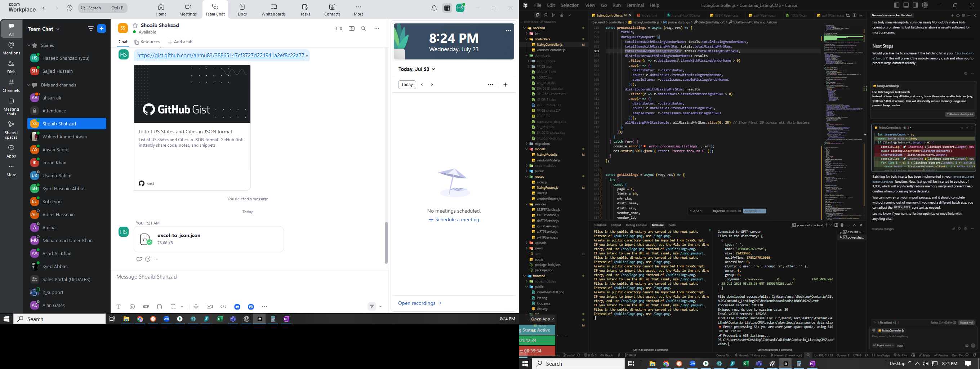980x369 pixels.
Task: Close the Cursor terminal panel
Action: click(x=861, y=225)
